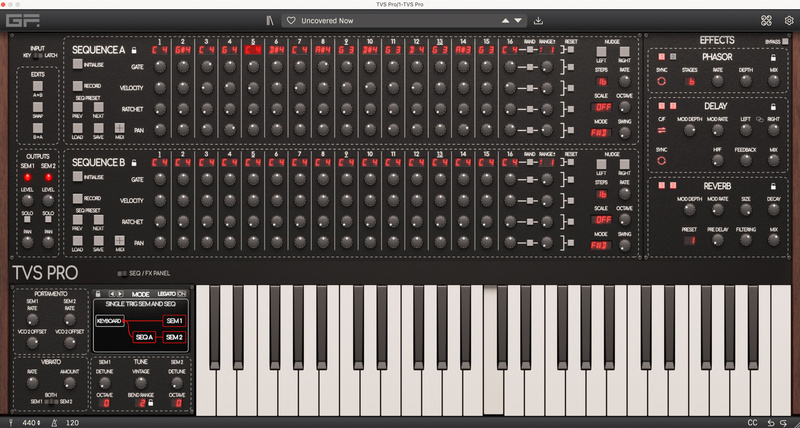The width and height of the screenshot is (800, 428).
Task: Open Phasor Stages value display
Action: tap(691, 81)
